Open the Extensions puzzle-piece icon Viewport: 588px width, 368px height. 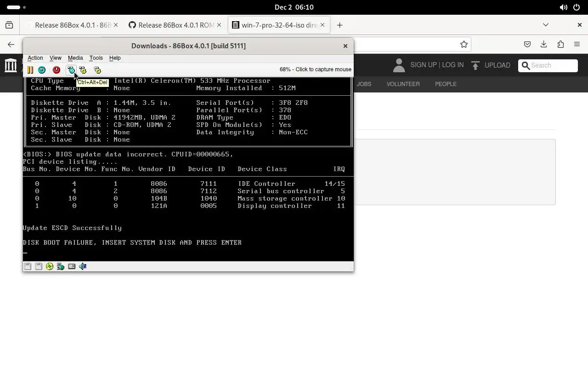point(560,44)
